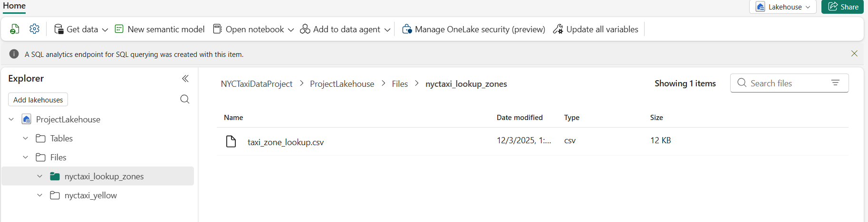Click Update all variables
Viewport: 868px width, 222px height.
pyautogui.click(x=596, y=29)
